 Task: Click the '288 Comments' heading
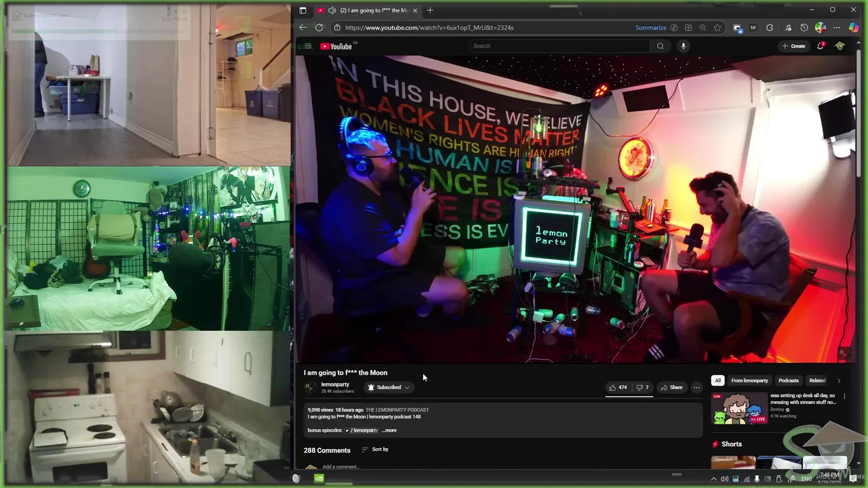coord(327,450)
